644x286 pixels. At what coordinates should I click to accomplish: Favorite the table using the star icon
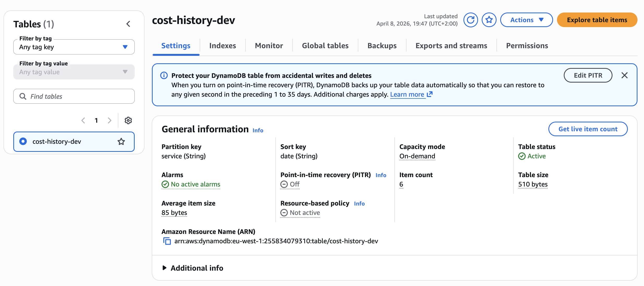pyautogui.click(x=489, y=20)
